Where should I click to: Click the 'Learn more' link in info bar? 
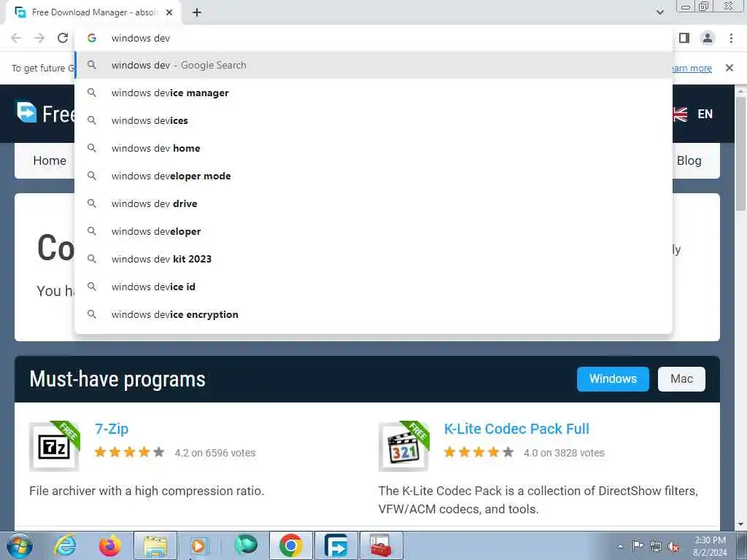click(x=692, y=68)
